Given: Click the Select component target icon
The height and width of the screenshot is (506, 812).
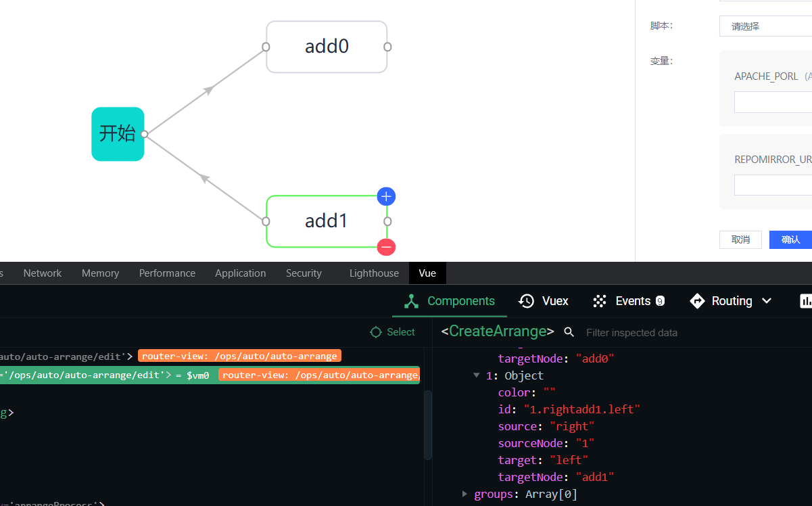Looking at the screenshot, I should [376, 332].
